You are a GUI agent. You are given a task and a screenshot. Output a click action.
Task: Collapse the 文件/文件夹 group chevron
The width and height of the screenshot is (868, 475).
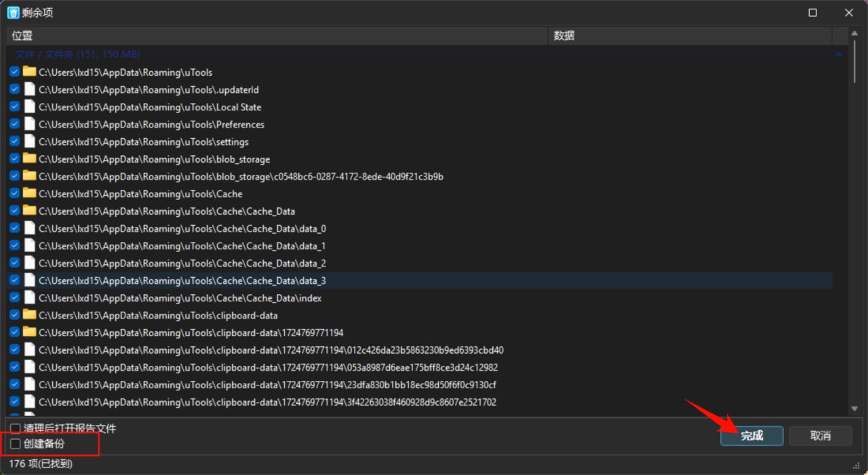point(838,54)
